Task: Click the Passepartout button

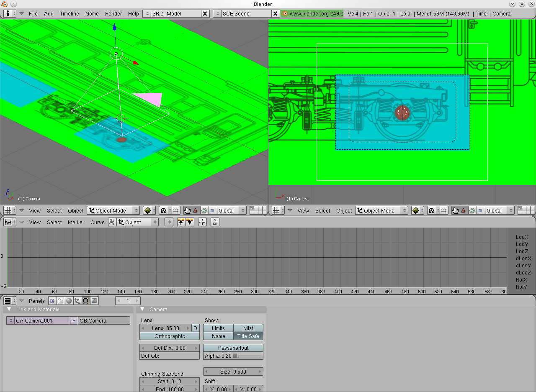Action: [x=233, y=348]
